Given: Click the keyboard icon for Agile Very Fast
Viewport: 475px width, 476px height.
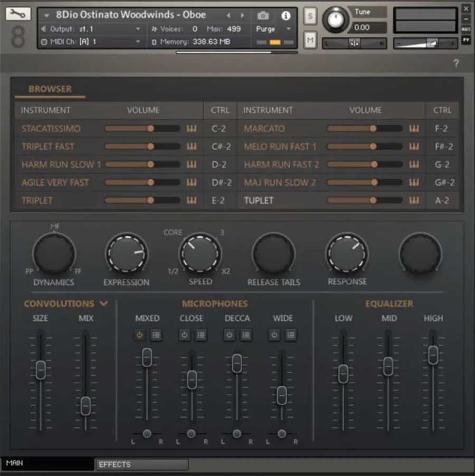Looking at the screenshot, I should (x=191, y=183).
